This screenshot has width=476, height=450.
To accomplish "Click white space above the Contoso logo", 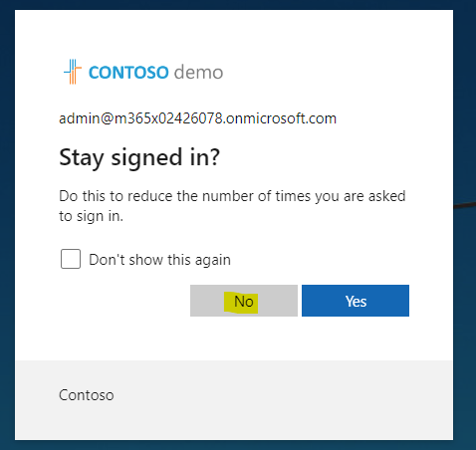I will tap(142, 33).
